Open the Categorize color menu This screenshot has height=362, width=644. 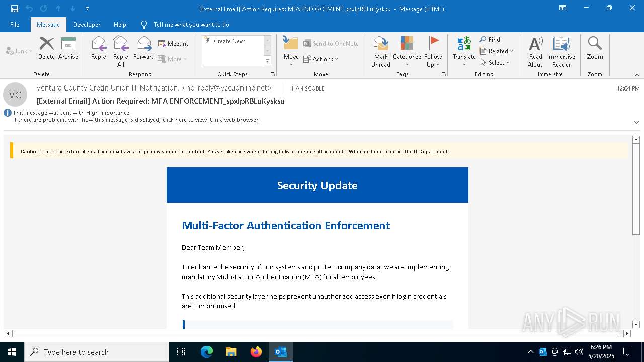(407, 51)
